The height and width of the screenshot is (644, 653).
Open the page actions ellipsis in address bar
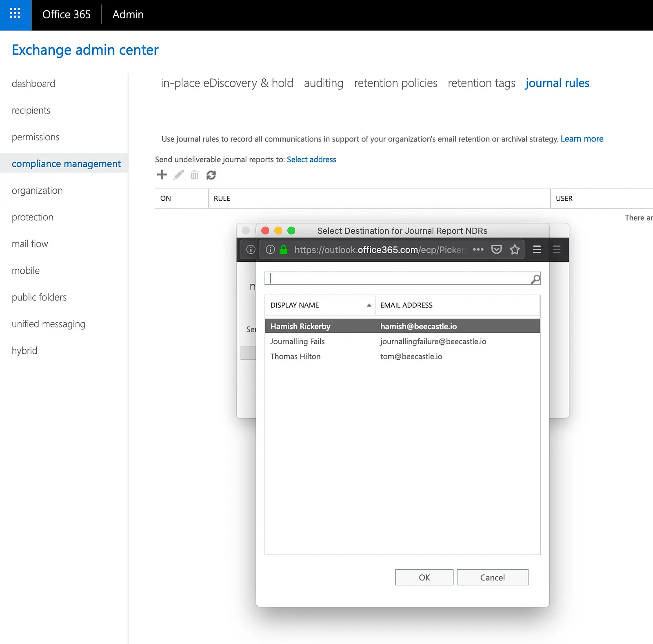click(x=478, y=250)
